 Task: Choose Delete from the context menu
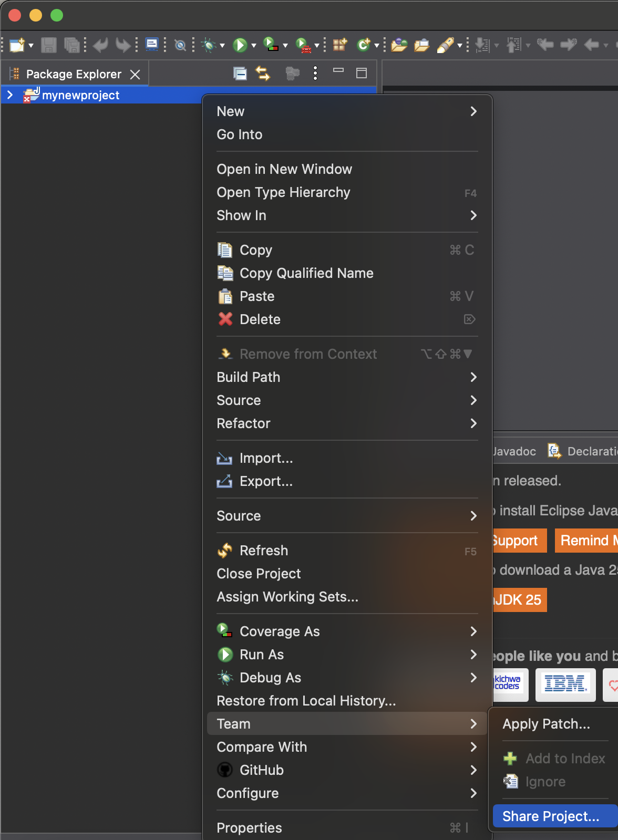[260, 319]
